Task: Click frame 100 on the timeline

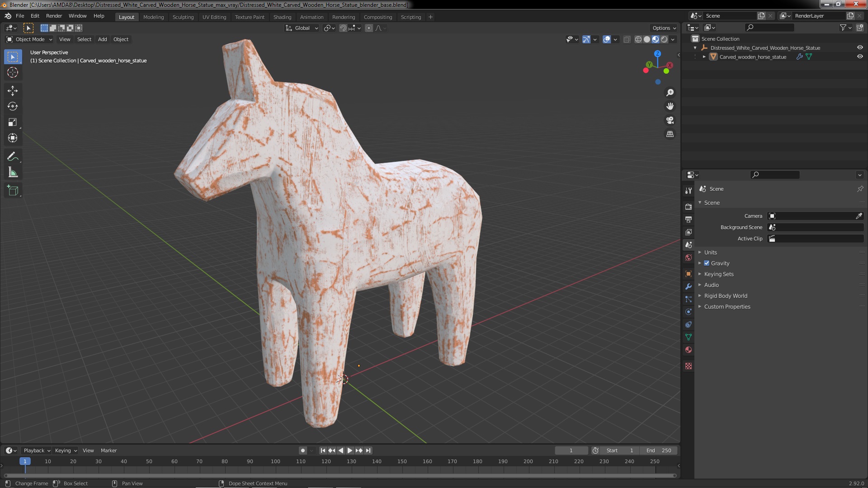Action: pyautogui.click(x=275, y=461)
